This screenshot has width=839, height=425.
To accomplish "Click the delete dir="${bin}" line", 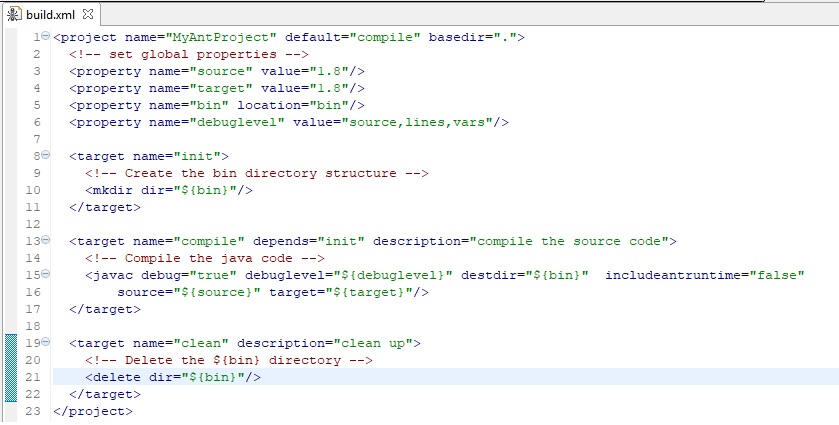I will pyautogui.click(x=173, y=377).
